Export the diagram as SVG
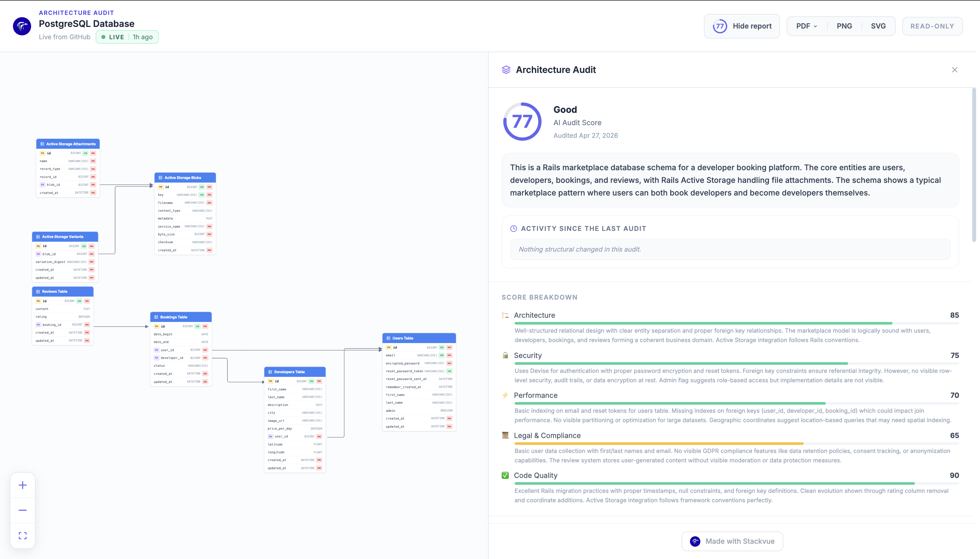This screenshot has width=980, height=559. [878, 26]
